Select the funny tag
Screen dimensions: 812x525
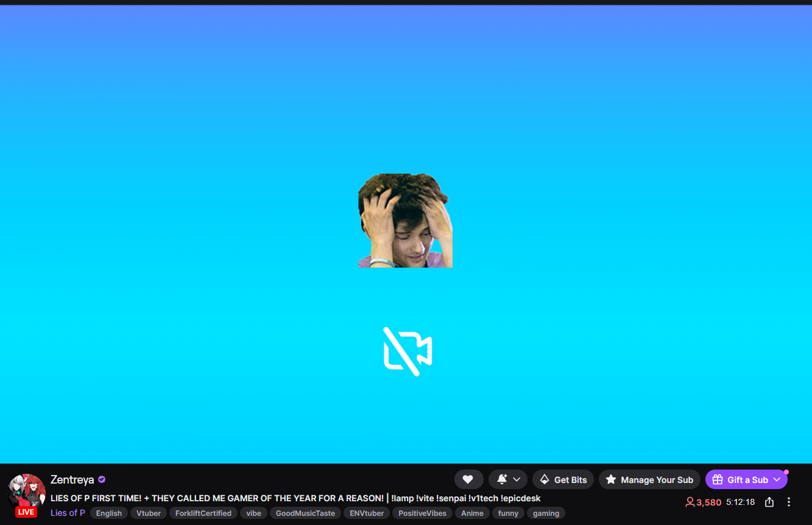[508, 513]
